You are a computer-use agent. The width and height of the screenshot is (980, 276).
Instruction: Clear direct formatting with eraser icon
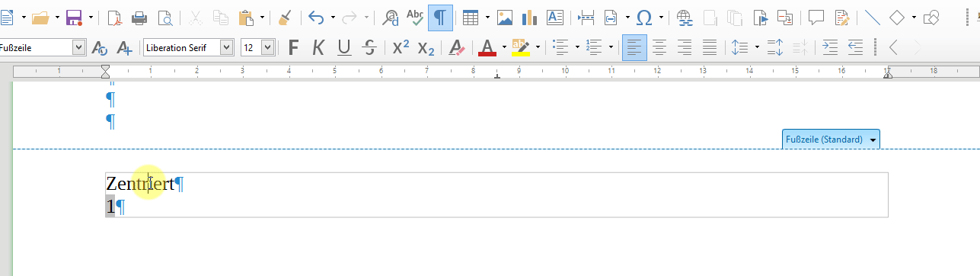(456, 48)
